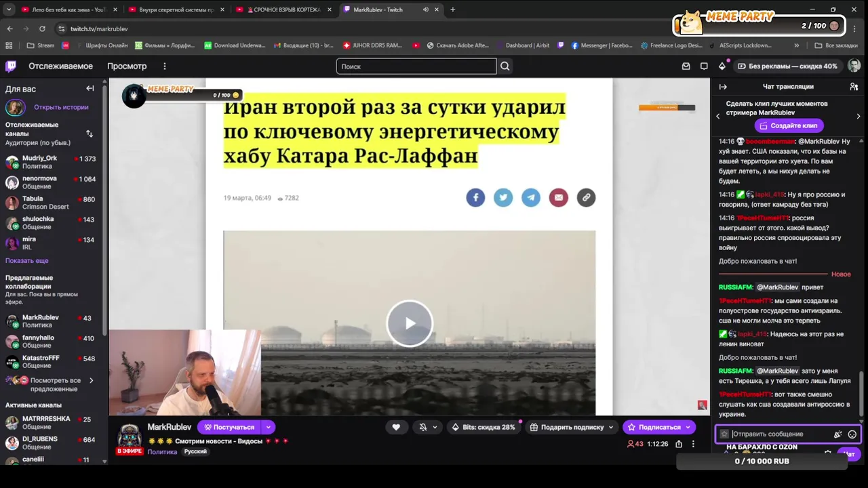Show more hidden browser bookmarks

(x=796, y=45)
